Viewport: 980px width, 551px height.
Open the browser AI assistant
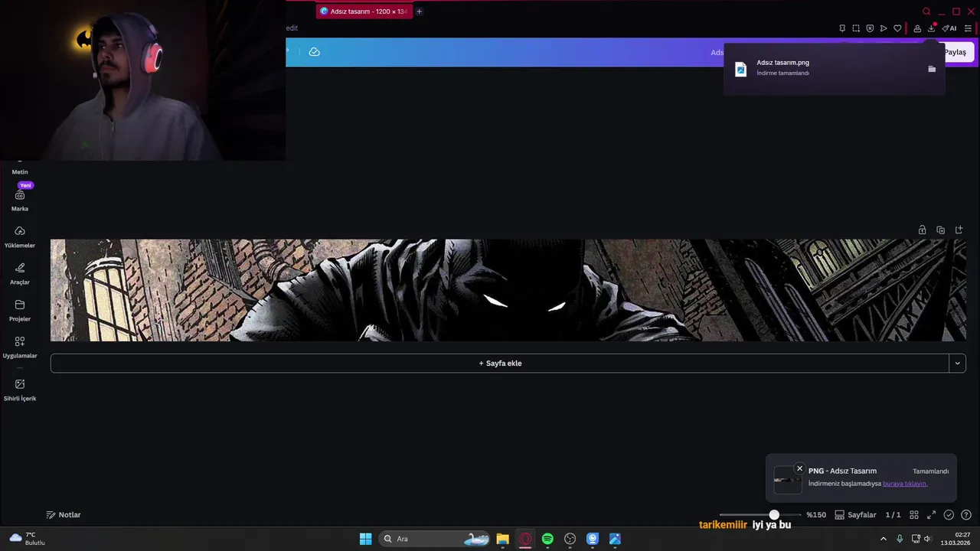pyautogui.click(x=949, y=28)
